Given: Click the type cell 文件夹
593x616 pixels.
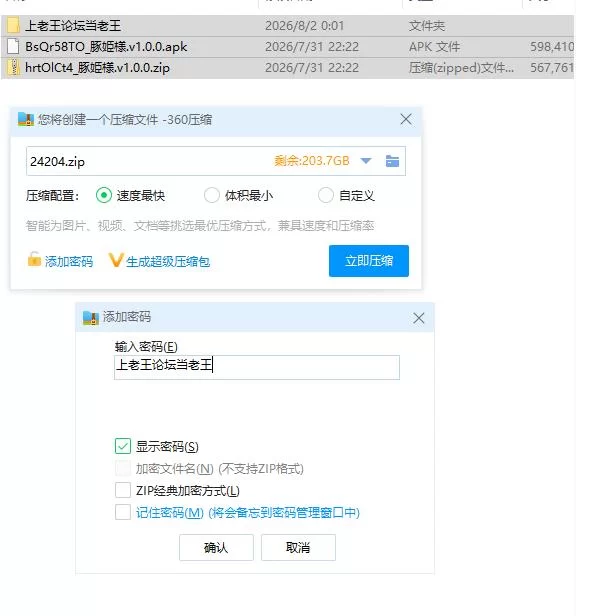Looking at the screenshot, I should click(x=427, y=26).
